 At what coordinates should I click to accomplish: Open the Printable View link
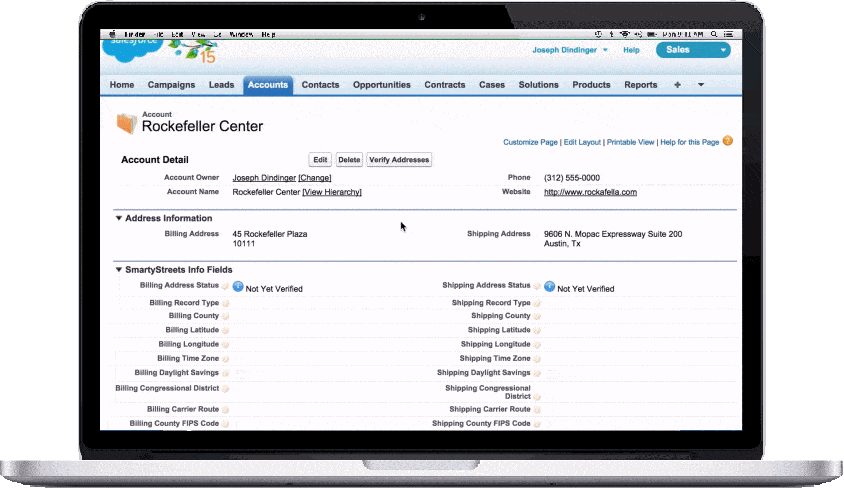click(630, 142)
